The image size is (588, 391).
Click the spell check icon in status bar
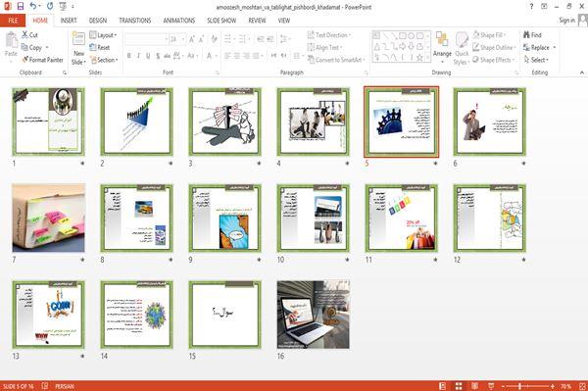point(45,386)
